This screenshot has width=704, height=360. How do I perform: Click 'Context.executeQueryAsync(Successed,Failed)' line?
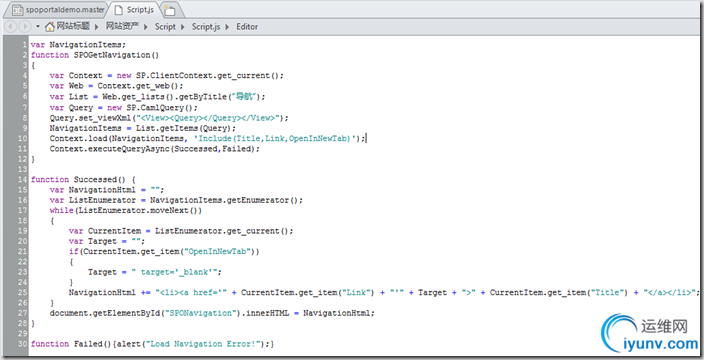[x=155, y=149]
